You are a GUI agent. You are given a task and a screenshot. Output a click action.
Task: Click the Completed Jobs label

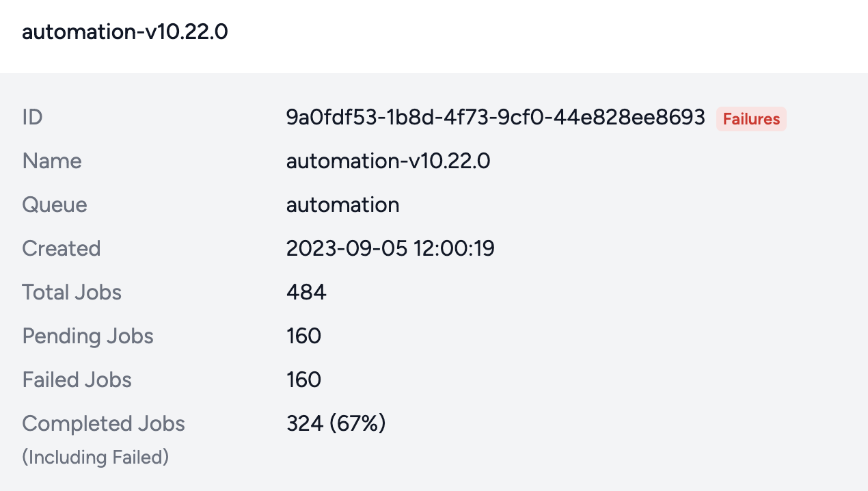(103, 423)
